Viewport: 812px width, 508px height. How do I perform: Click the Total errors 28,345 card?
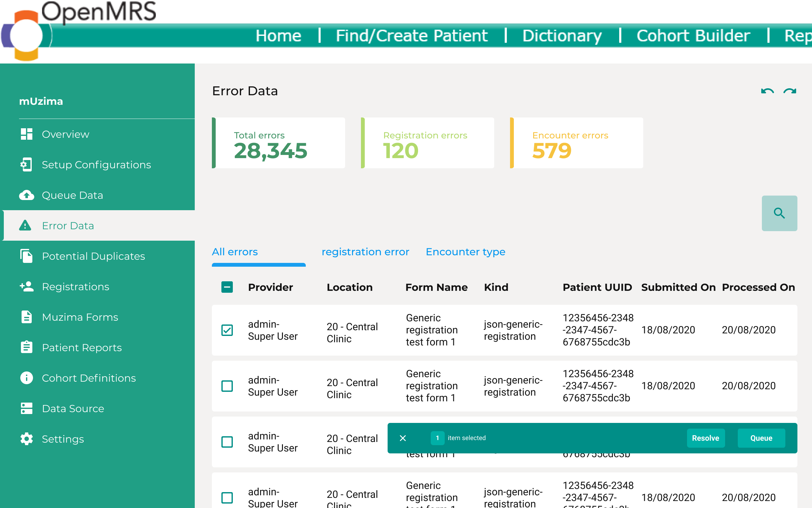[278, 143]
